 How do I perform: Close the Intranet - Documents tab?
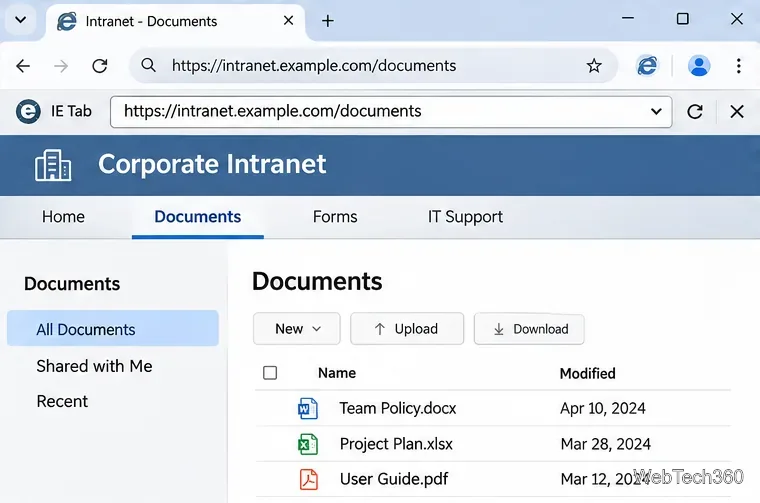pos(288,20)
